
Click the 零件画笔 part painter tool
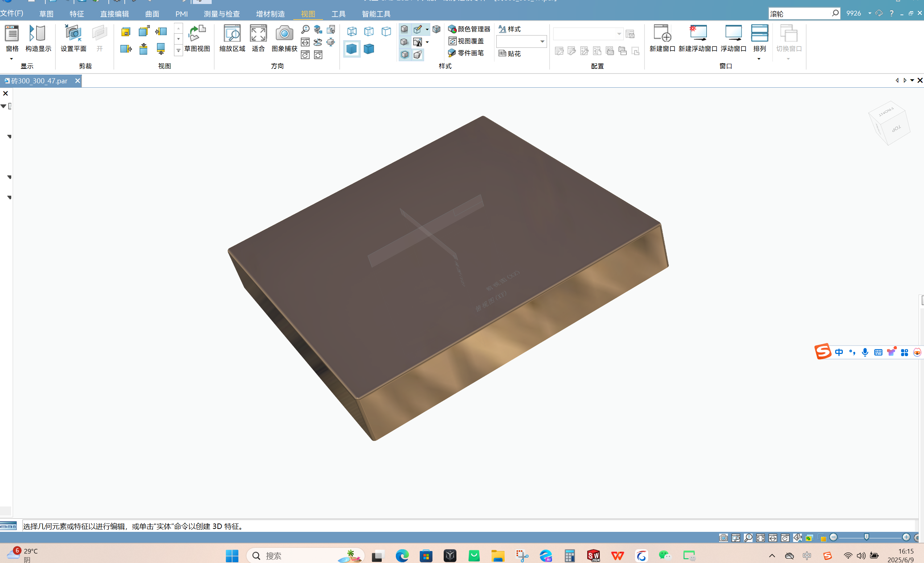(x=466, y=53)
